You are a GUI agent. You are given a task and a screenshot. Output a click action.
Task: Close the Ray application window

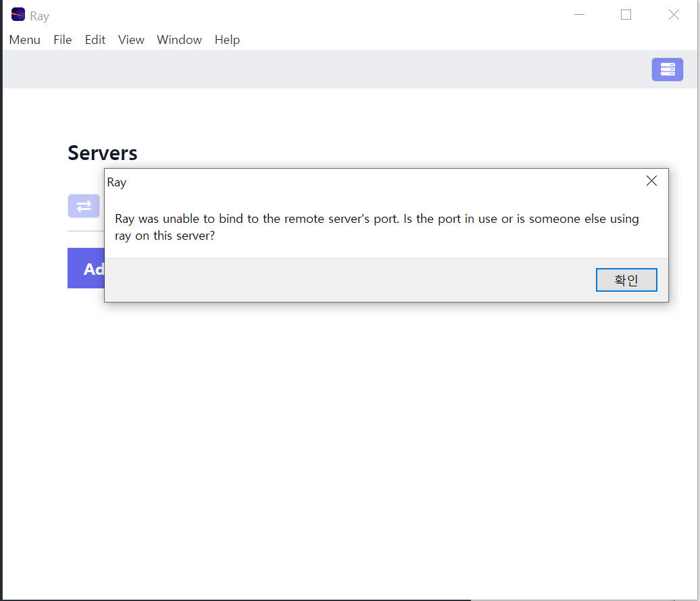[674, 14]
